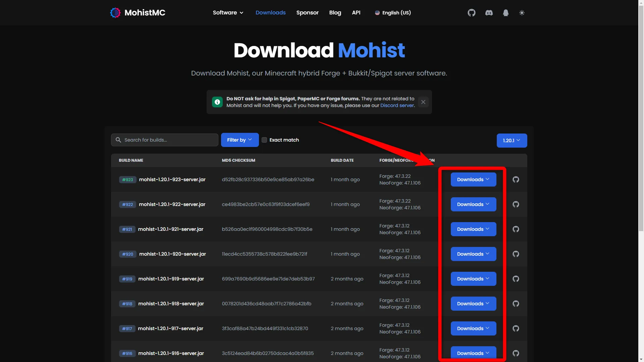Viewport: 644px width, 362px height.
Task: Open the Filter by dropdown
Action: point(240,140)
